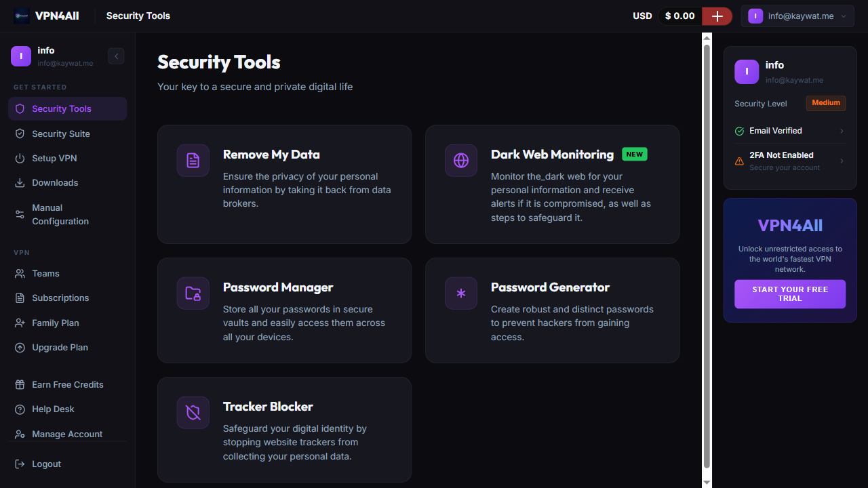Open Subscriptions menu item

68,298
